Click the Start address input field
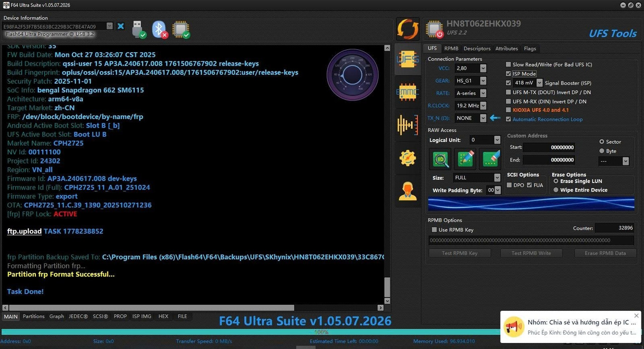644x349 pixels. pyautogui.click(x=549, y=147)
